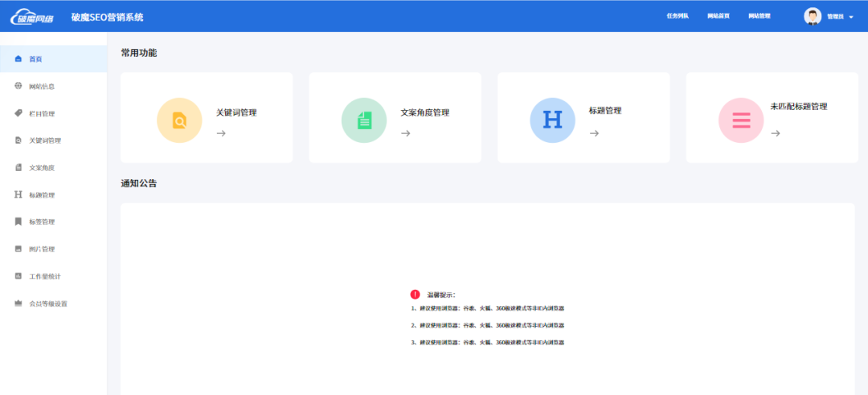Go to 网站首页 in the top navigation
The image size is (868, 395).
719,16
